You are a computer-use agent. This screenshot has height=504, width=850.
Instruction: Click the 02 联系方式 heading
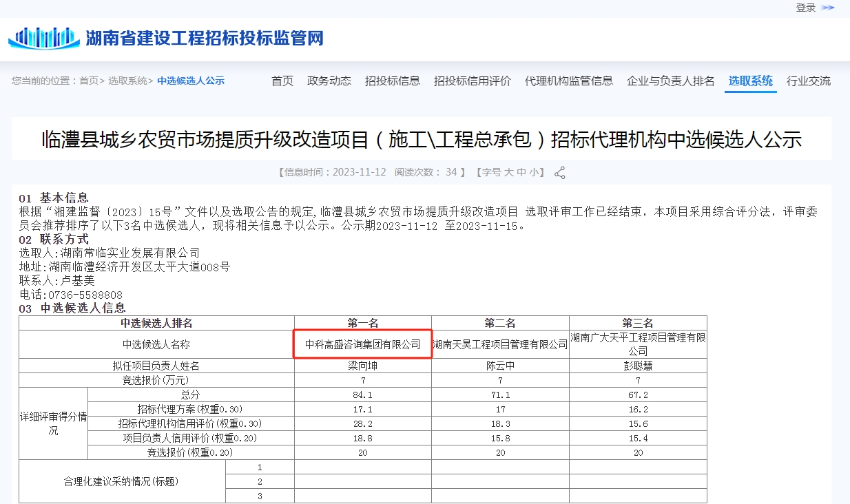(x=54, y=240)
